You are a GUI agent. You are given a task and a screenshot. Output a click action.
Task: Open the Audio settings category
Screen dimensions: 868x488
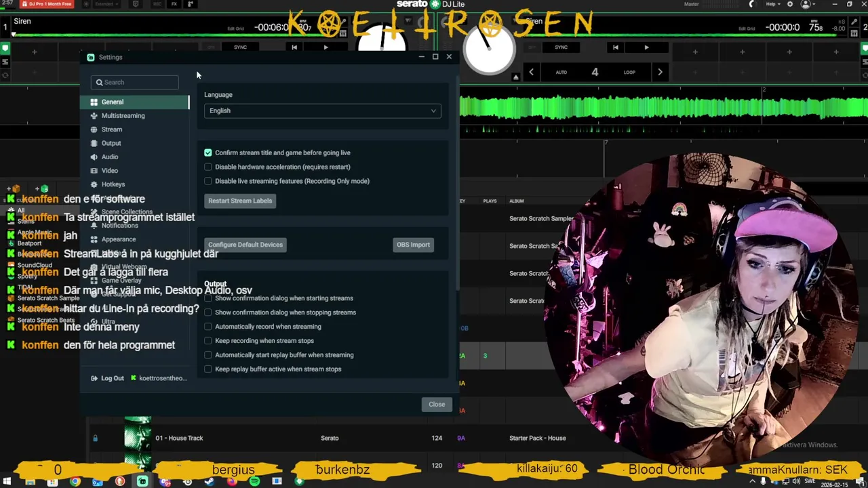(x=135, y=157)
